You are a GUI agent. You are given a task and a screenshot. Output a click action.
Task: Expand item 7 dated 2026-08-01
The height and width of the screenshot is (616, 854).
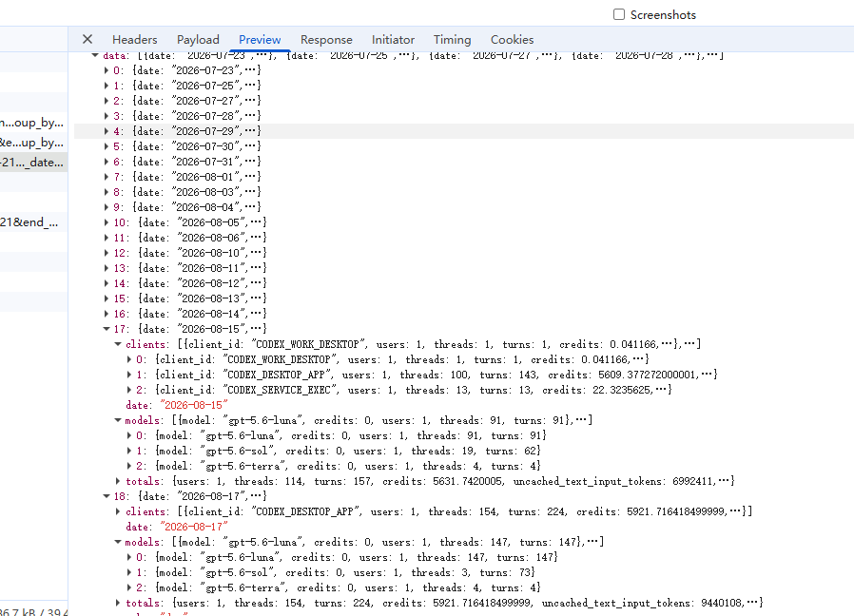[x=107, y=177]
